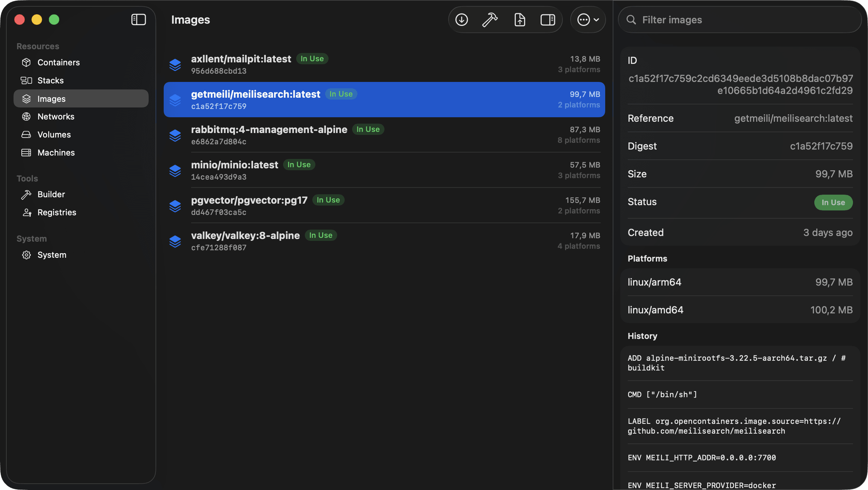Click the full image ID hash in details
Viewport: 868px width, 490px height.
(740, 84)
